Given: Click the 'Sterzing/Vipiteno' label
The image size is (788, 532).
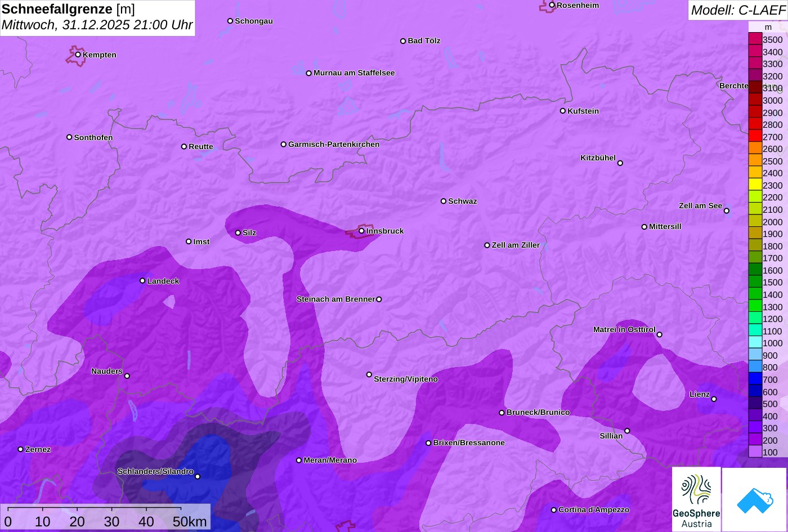Looking at the screenshot, I should click(406, 379).
